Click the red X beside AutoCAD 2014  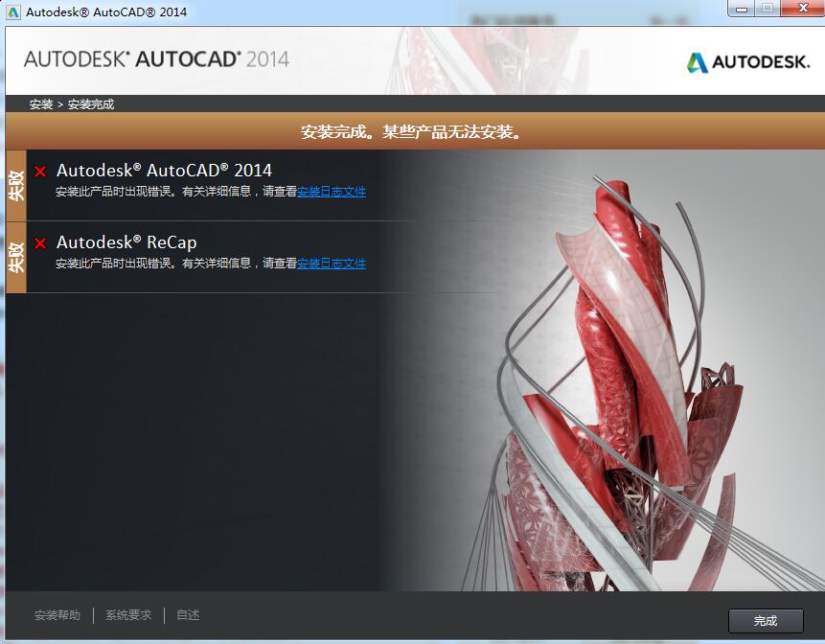(40, 171)
